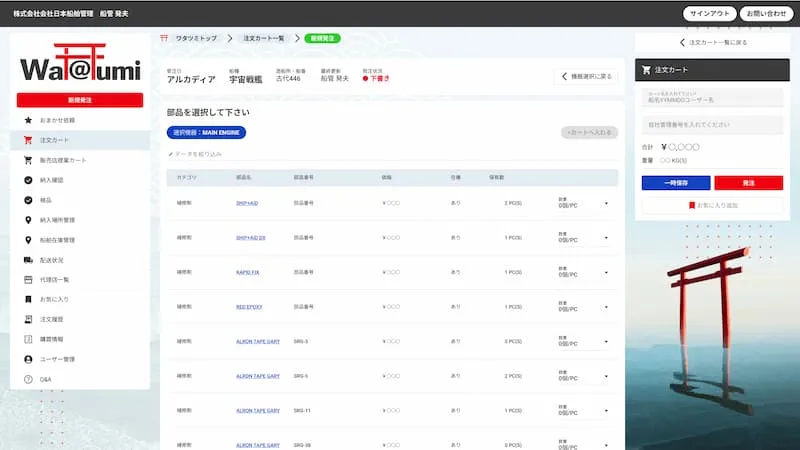Open ALRON TAPE GARY link for SRG-5
This screenshot has height=450, width=800.
258,376
